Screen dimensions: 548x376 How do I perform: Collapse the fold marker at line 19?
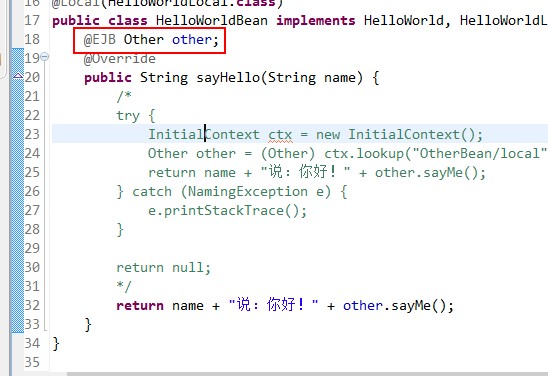pos(44,56)
